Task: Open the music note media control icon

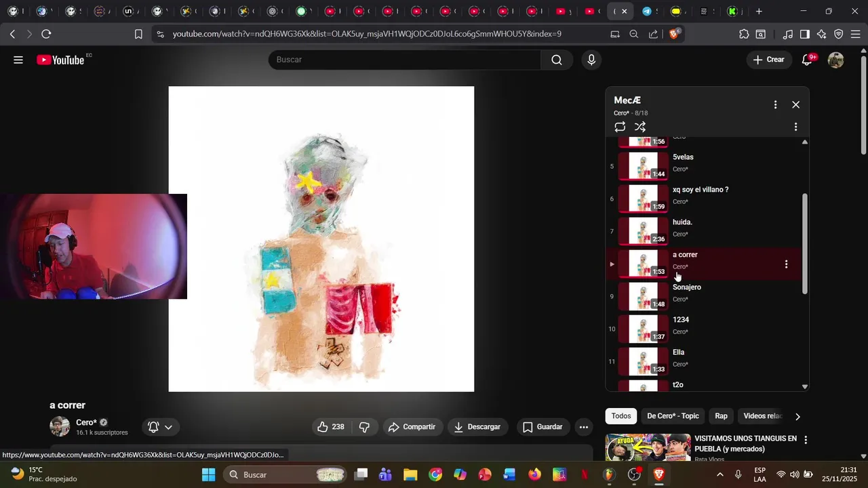Action: 787,34
